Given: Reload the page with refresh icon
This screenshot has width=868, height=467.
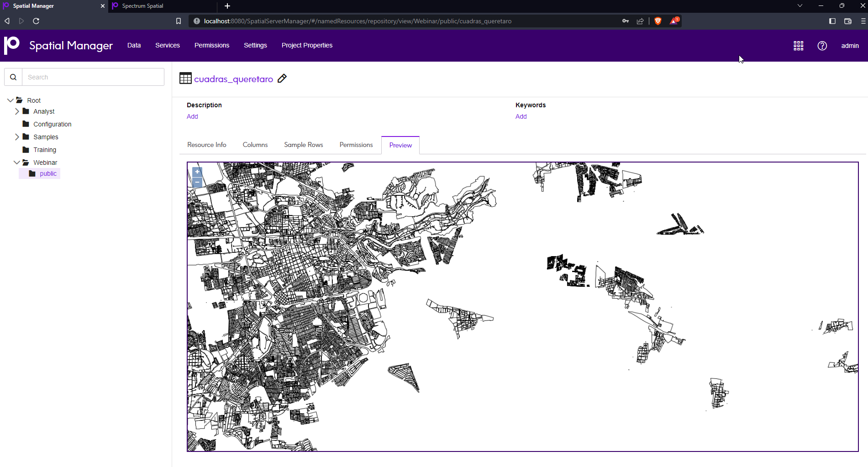Looking at the screenshot, I should pos(36,21).
